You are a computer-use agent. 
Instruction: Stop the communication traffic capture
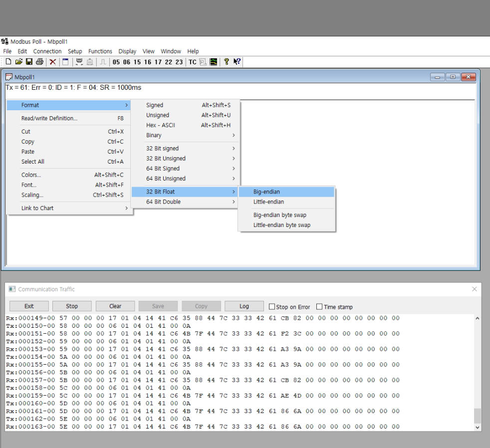click(72, 306)
